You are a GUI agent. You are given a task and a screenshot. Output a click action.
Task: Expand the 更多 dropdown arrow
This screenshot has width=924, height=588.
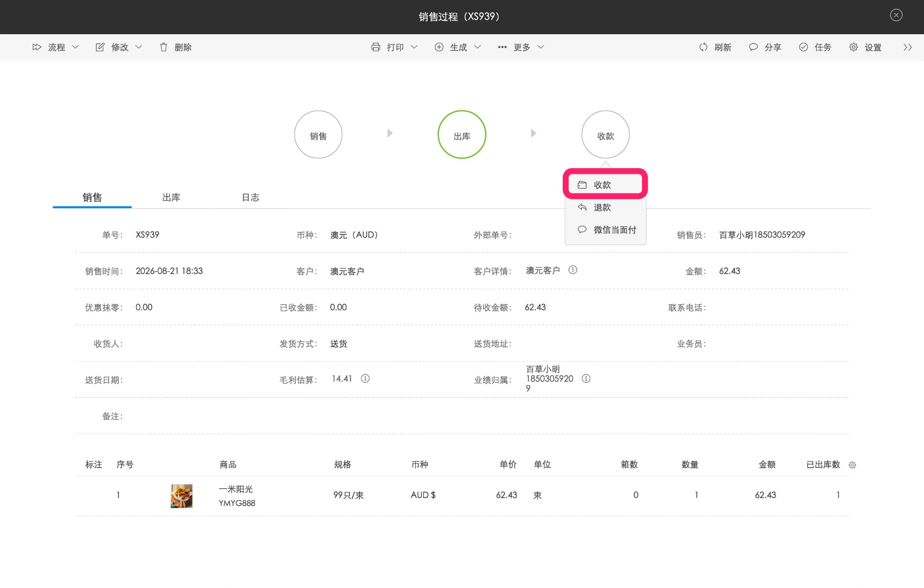coord(541,47)
